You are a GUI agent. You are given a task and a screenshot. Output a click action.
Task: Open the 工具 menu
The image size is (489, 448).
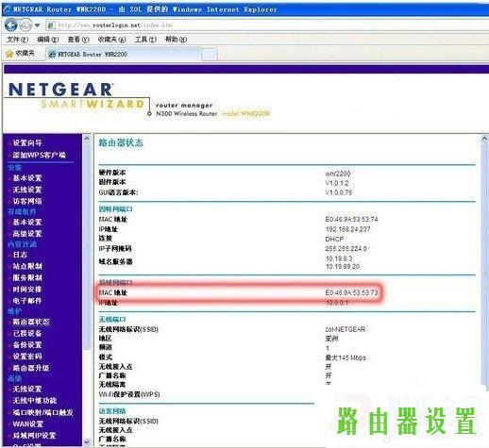[145, 40]
